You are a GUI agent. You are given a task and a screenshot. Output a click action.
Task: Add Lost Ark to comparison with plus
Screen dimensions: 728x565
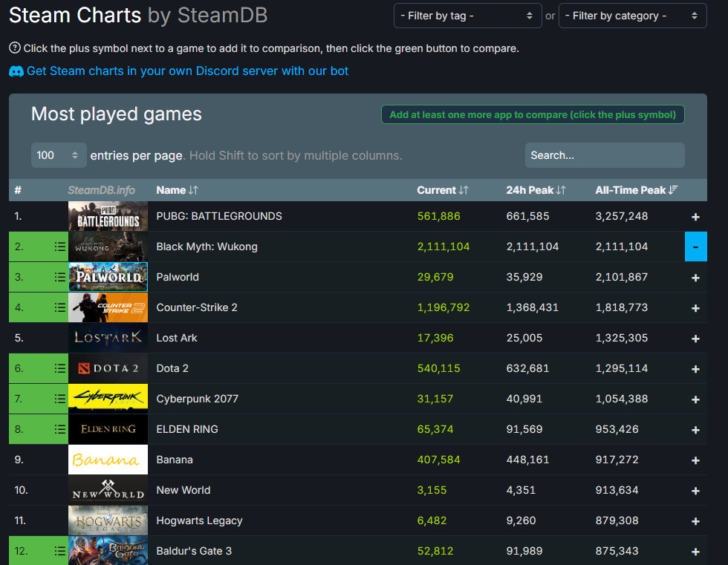[695, 339]
